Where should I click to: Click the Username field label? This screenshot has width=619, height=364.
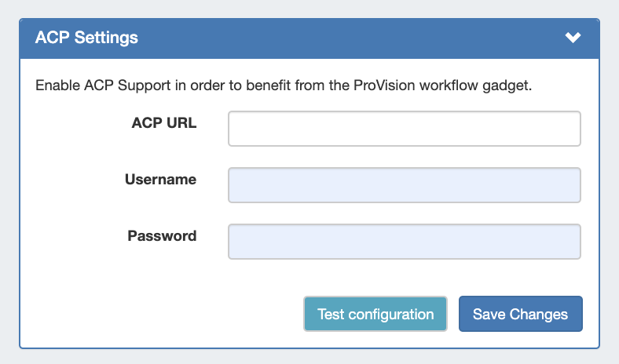coord(160,180)
